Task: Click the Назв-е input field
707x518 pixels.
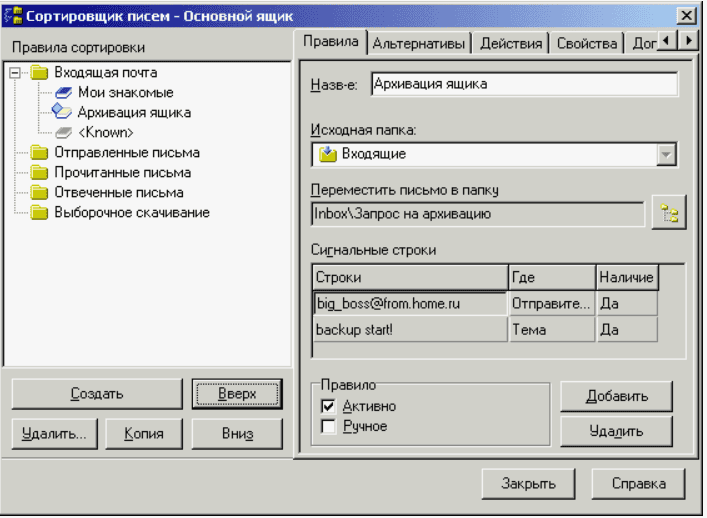Action: pyautogui.click(x=524, y=84)
